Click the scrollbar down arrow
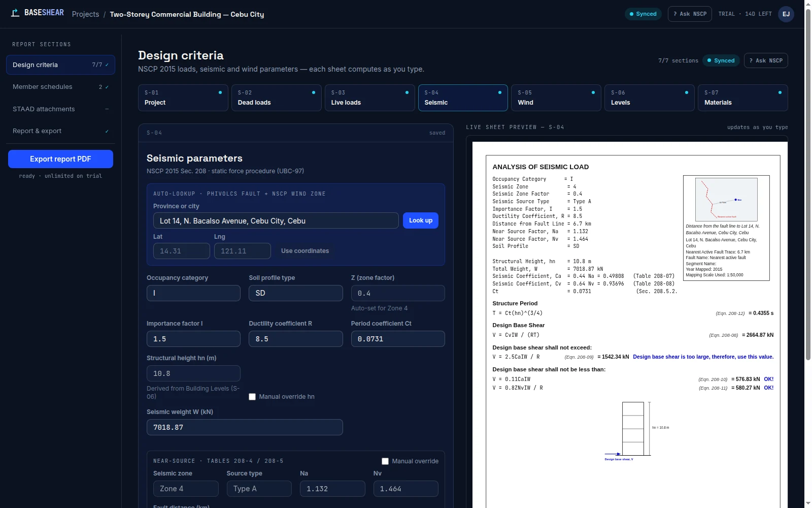The width and height of the screenshot is (812, 508). coord(808,504)
